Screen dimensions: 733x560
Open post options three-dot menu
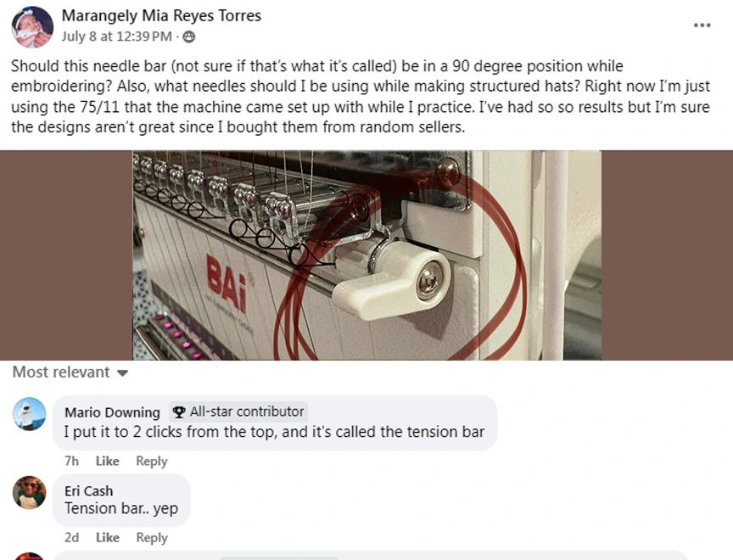click(x=702, y=25)
